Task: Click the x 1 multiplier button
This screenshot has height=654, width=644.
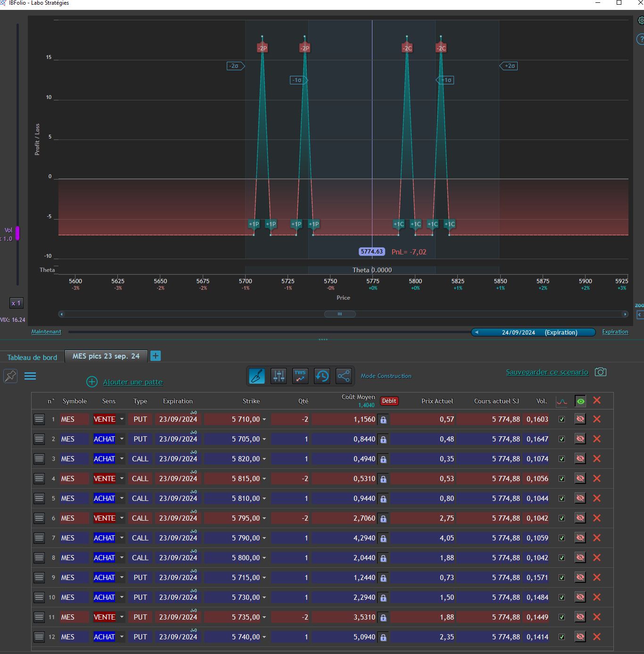Action: pos(16,303)
